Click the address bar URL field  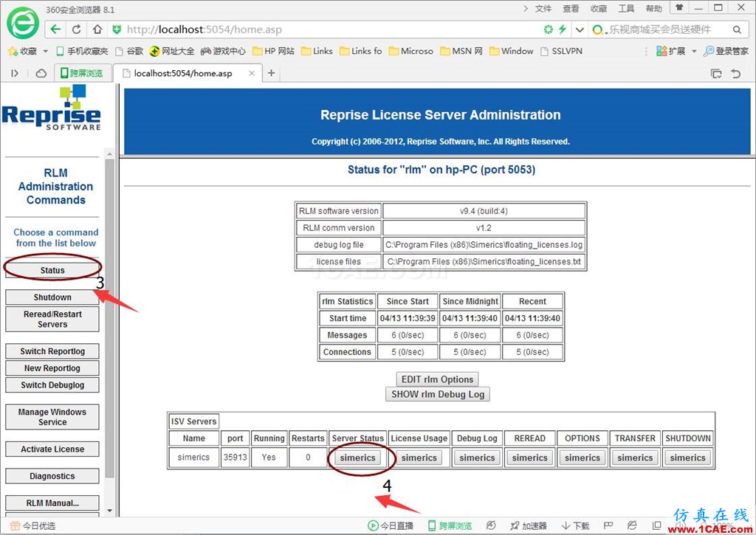pyautogui.click(x=333, y=30)
